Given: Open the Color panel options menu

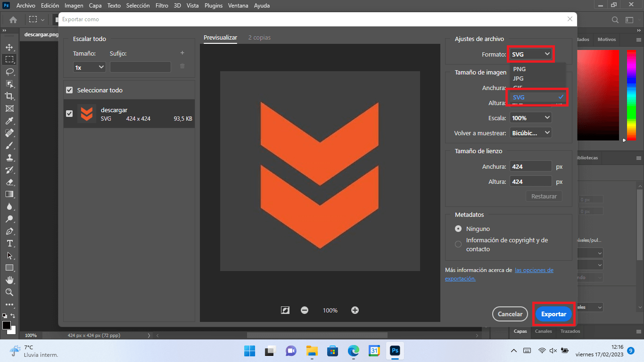Looking at the screenshot, I should pyautogui.click(x=639, y=40).
